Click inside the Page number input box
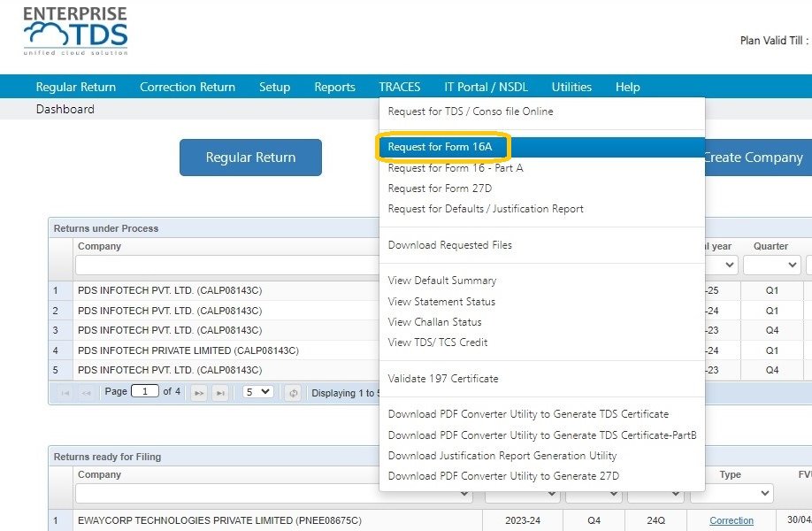The image size is (812, 531). click(147, 392)
